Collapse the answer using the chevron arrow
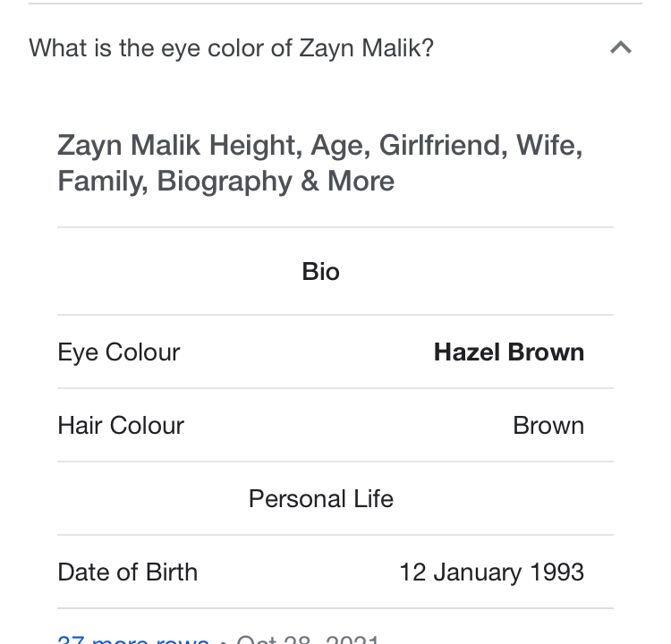The width and height of the screenshot is (671, 644). point(621,47)
